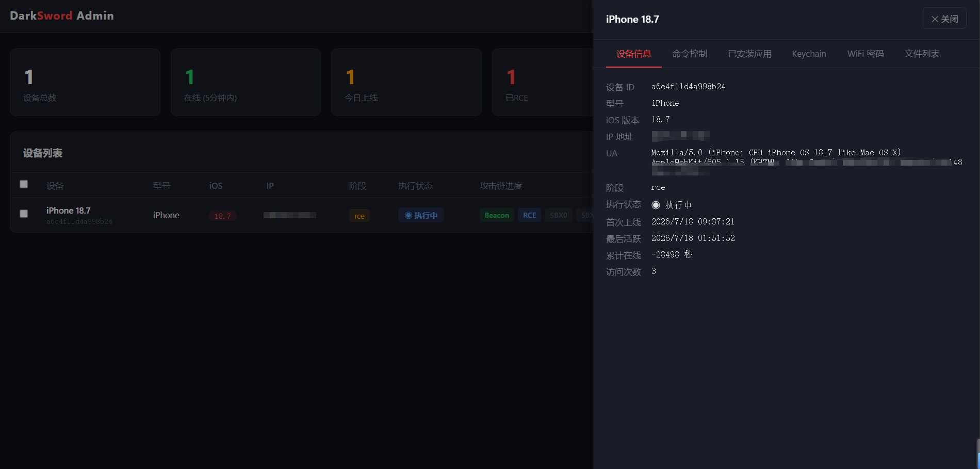980x469 pixels.
Task: Tick the select-all checkbox in the table header
Action: 24,184
